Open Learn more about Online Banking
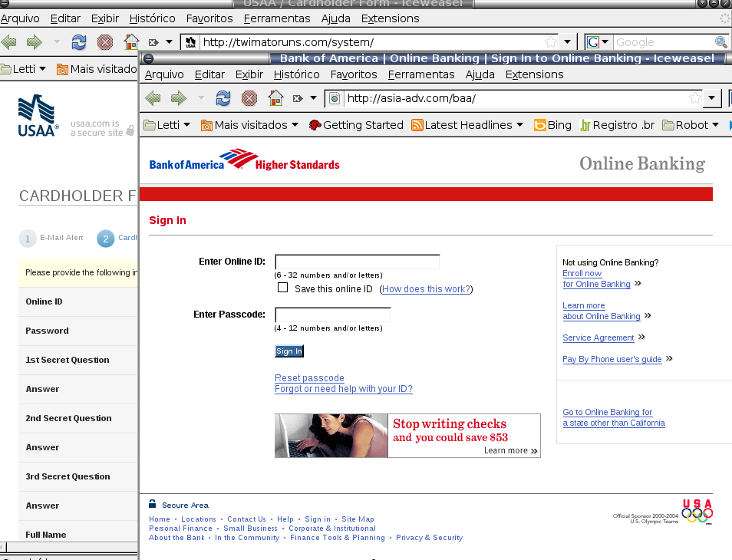 point(602,311)
